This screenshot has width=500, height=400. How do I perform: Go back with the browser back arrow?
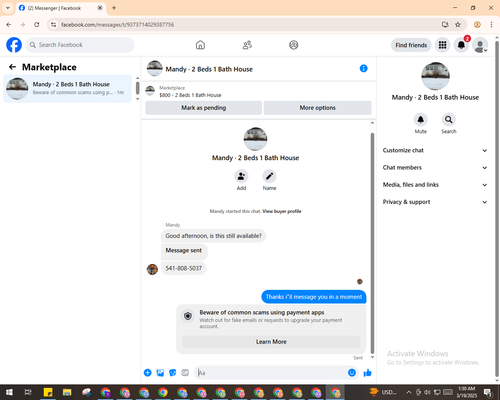coord(9,25)
